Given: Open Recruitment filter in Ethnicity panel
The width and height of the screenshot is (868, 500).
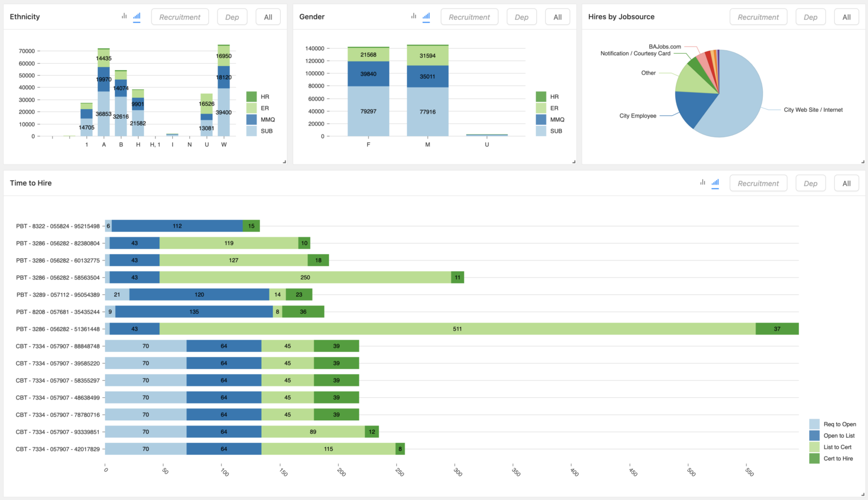Looking at the screenshot, I should (180, 17).
